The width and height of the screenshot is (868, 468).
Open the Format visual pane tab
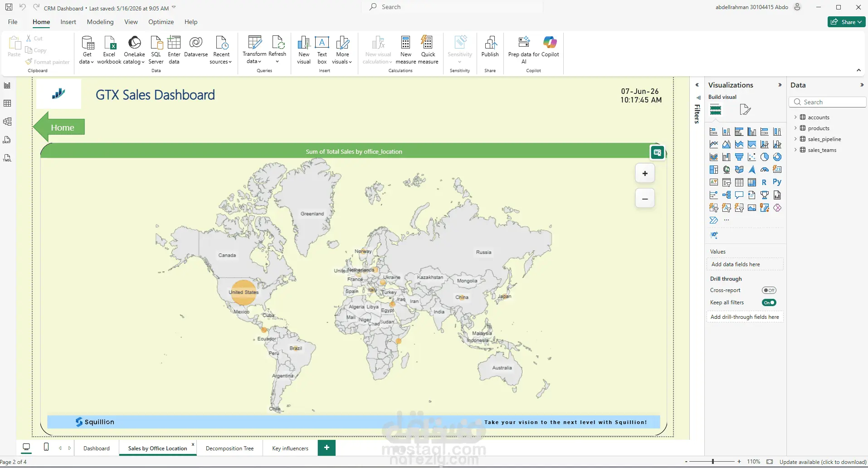coord(745,109)
